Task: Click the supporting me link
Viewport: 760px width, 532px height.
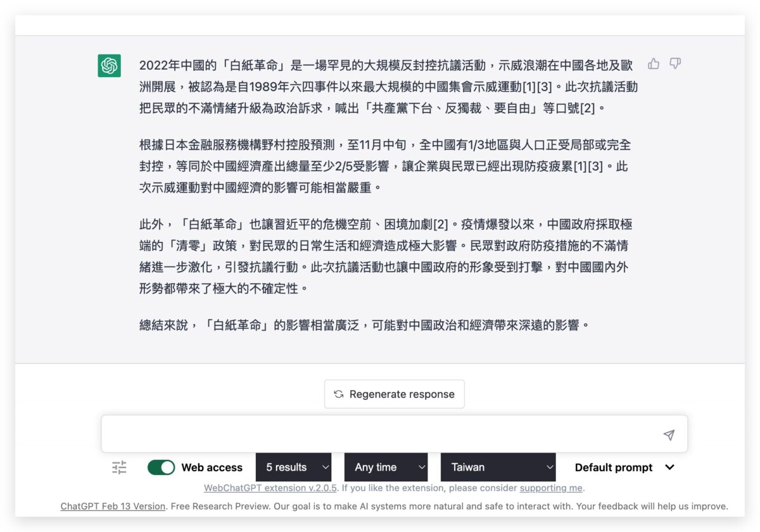Action: click(551, 488)
